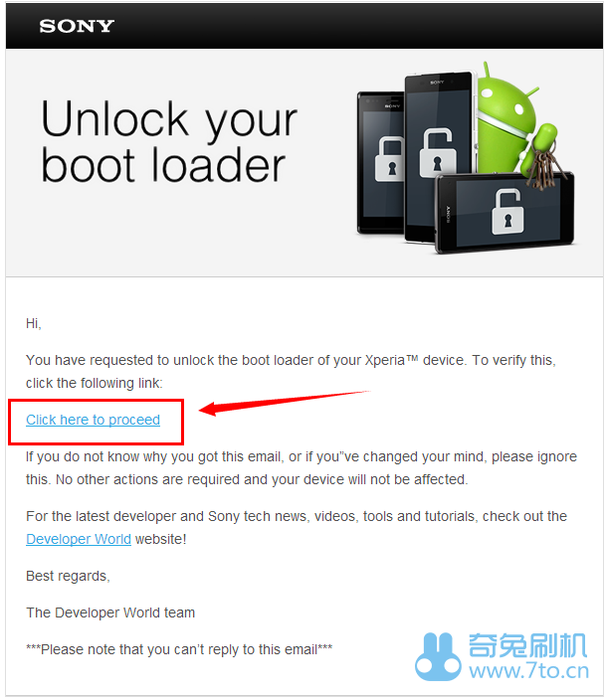The height and width of the screenshot is (700, 607).
Task: Click the 奇兔刷机 watermark text
Action: (x=527, y=645)
